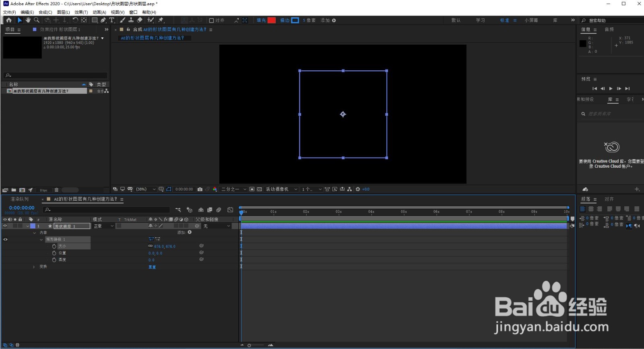The height and width of the screenshot is (349, 644).
Task: Click the timeline zoom slider
Action: (256, 345)
